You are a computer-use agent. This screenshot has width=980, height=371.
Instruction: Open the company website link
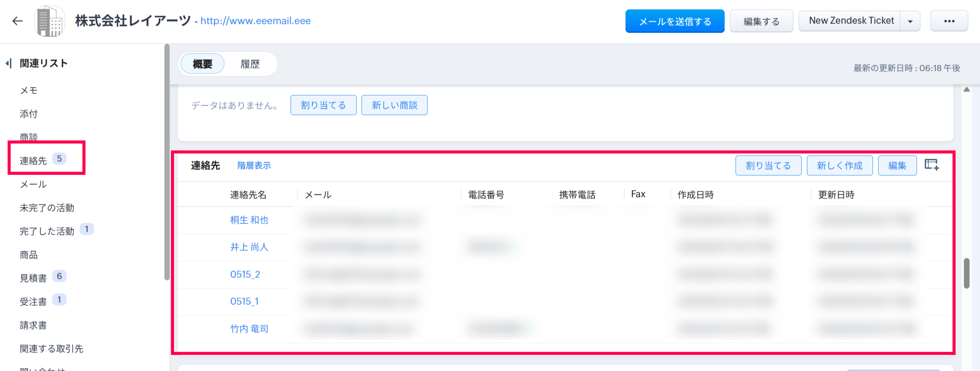click(255, 21)
